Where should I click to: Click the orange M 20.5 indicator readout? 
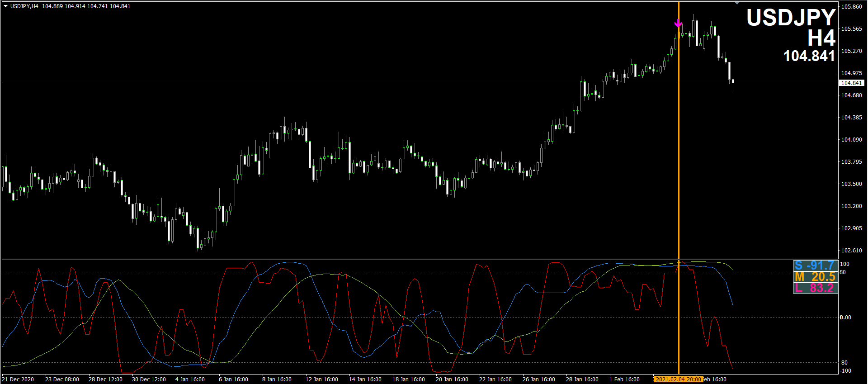[815, 277]
